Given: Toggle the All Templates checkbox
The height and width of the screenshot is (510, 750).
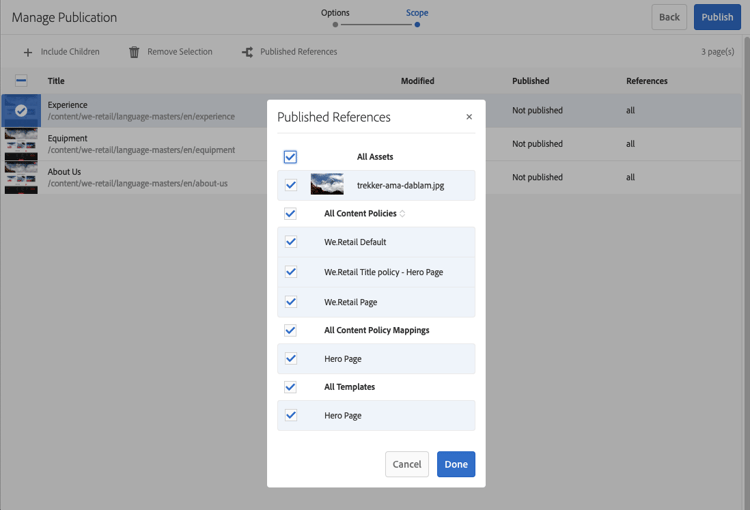Looking at the screenshot, I should 290,387.
